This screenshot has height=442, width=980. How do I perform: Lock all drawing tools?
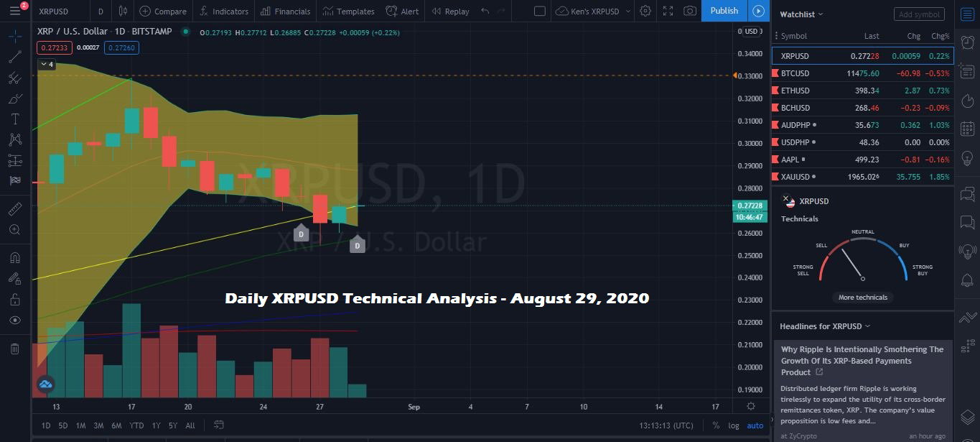pyautogui.click(x=15, y=299)
